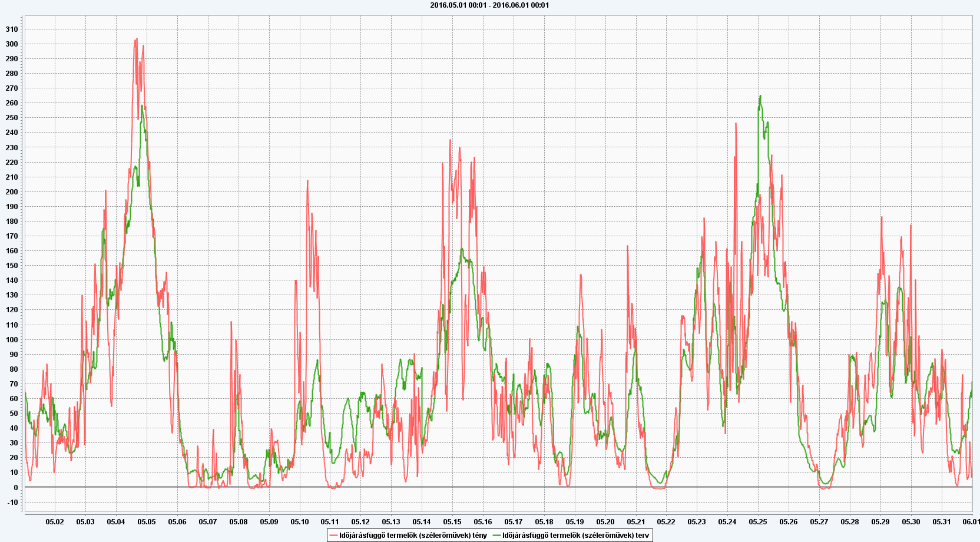Click y-axis label 130
Viewport: 980px width, 542px height.
click(x=12, y=295)
